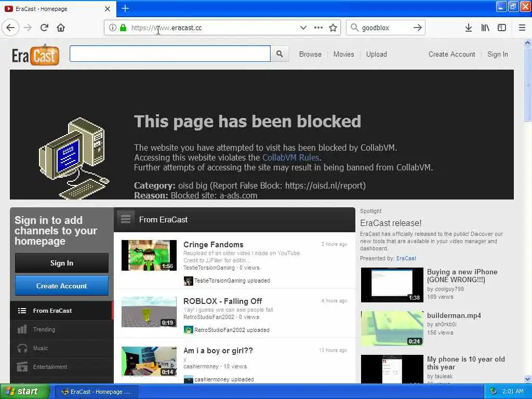Click the goodblox browser search box
The width and height of the screenshot is (532, 399).
point(385,28)
